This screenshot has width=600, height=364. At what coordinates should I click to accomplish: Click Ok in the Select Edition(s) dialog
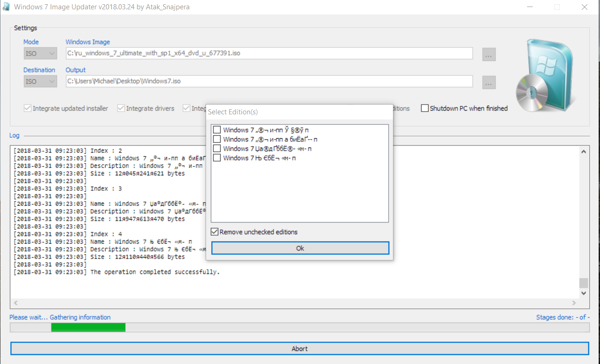pos(300,248)
